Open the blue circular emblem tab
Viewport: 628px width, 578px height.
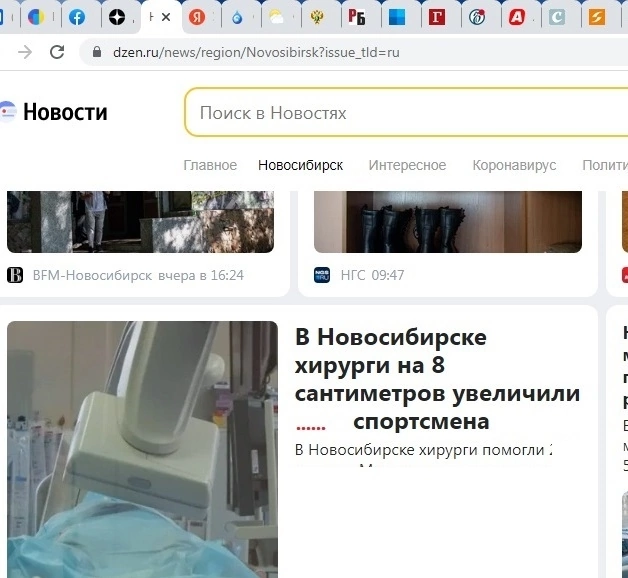tap(477, 17)
